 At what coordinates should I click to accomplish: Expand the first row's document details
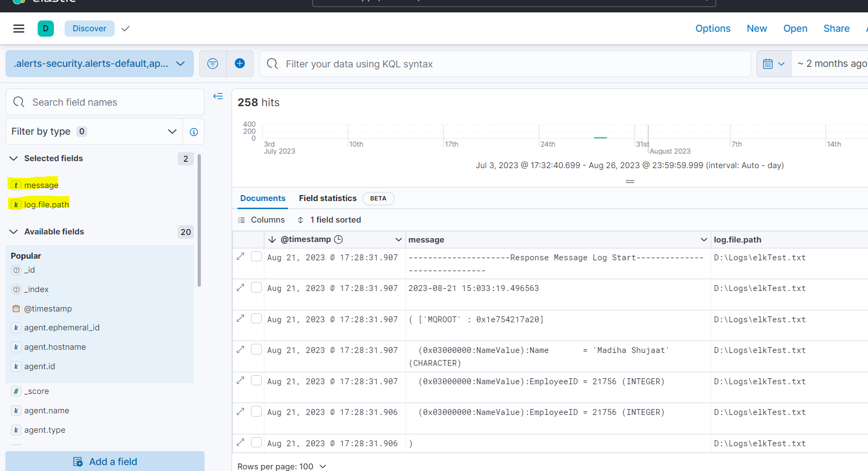pos(241,257)
